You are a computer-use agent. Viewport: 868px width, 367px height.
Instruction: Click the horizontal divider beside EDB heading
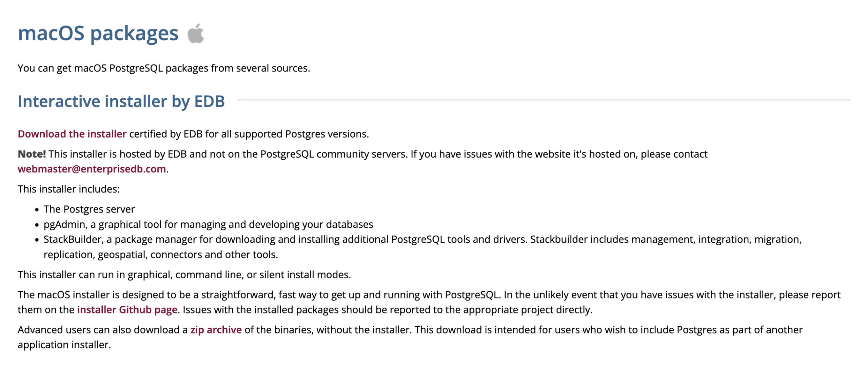542,100
